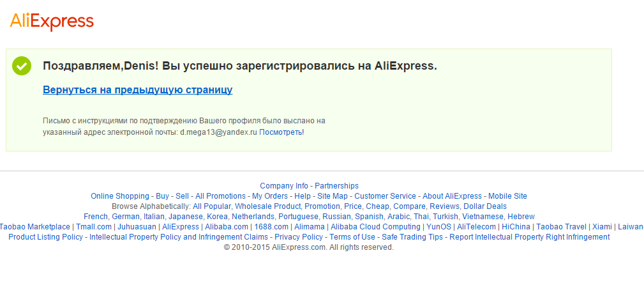
Task: Open Terms of Use link
Action: coord(352,237)
